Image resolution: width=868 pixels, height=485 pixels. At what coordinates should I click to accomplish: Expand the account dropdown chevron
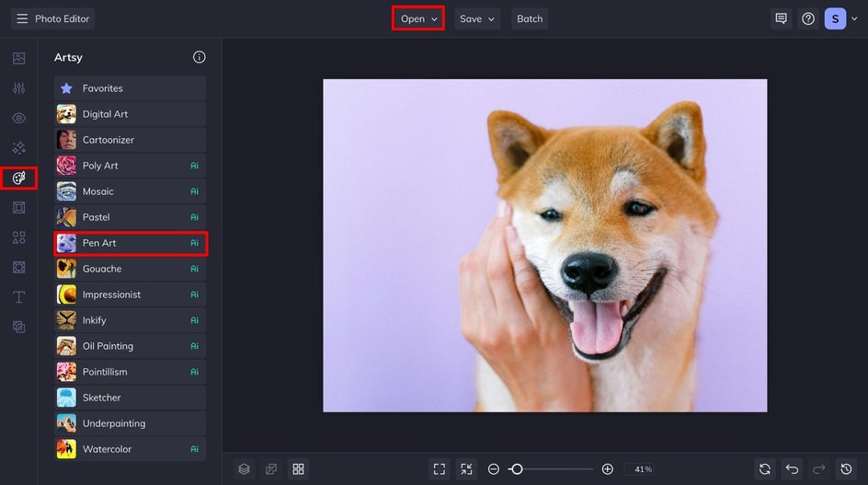pyautogui.click(x=854, y=18)
